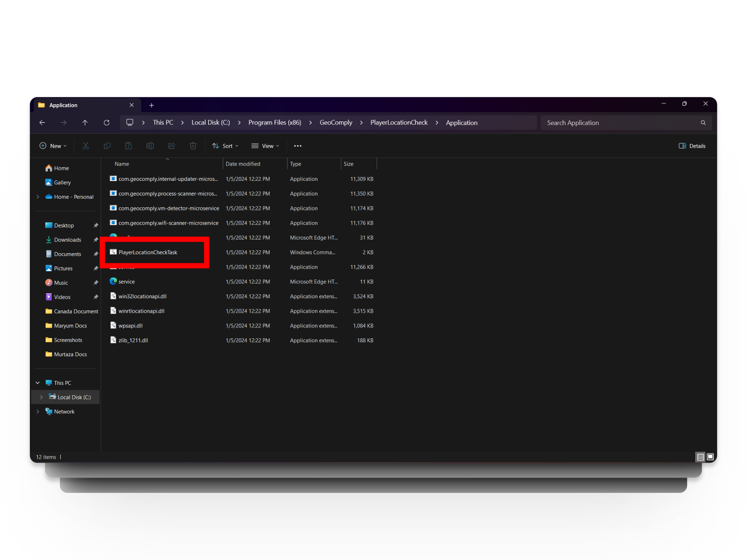The width and height of the screenshot is (747, 560).
Task: Open the See more three-dots menu
Action: [x=298, y=146]
